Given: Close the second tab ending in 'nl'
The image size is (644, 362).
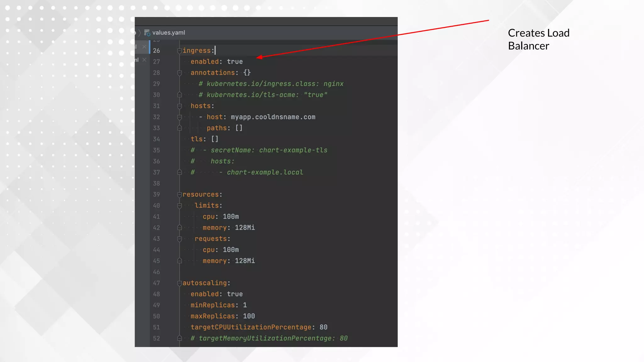Looking at the screenshot, I should (x=144, y=60).
